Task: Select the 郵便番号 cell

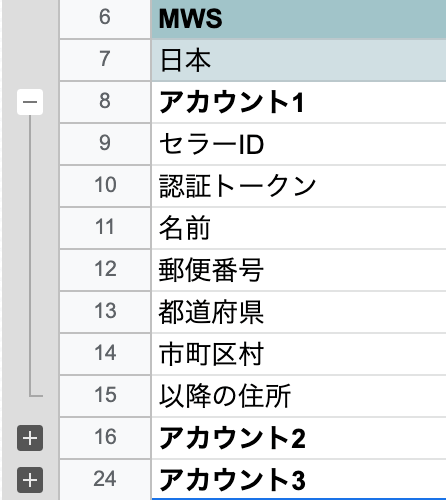Action: pyautogui.click(x=299, y=270)
